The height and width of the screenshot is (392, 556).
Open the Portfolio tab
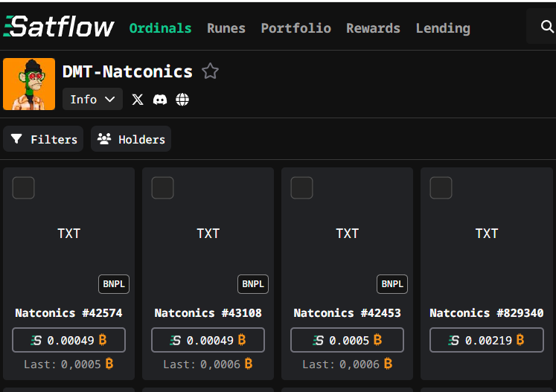click(x=296, y=28)
